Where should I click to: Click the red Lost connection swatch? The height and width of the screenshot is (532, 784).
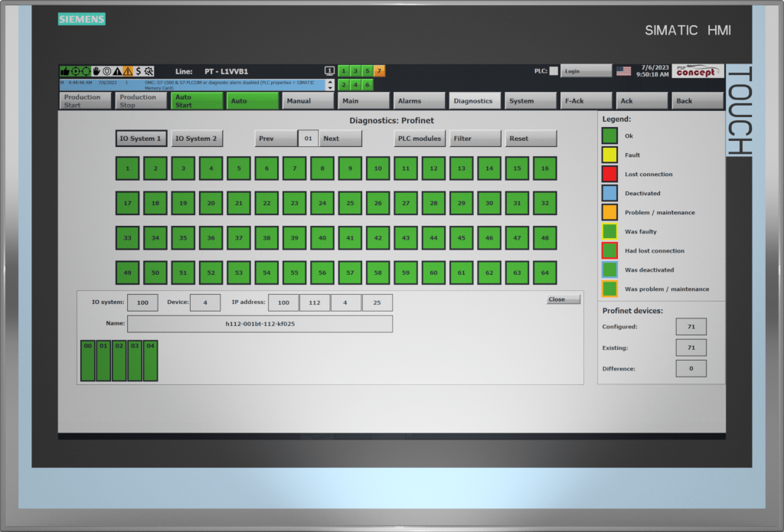click(x=609, y=174)
